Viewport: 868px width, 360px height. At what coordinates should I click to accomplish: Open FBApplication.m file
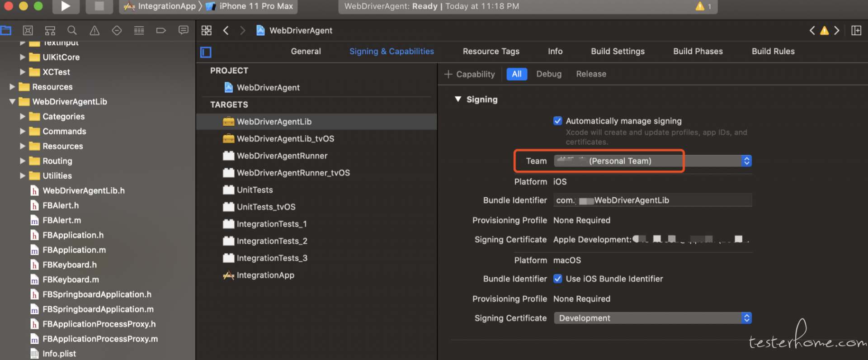[68, 250]
